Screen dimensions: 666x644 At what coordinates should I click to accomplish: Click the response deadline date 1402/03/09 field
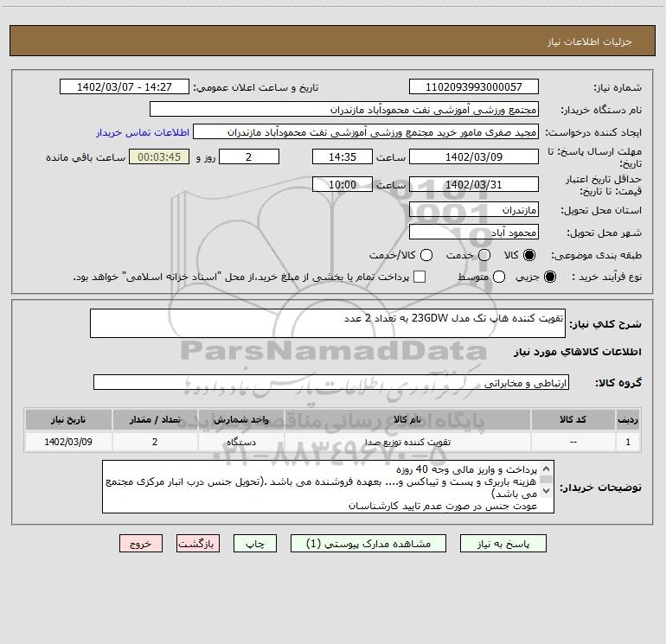[474, 157]
